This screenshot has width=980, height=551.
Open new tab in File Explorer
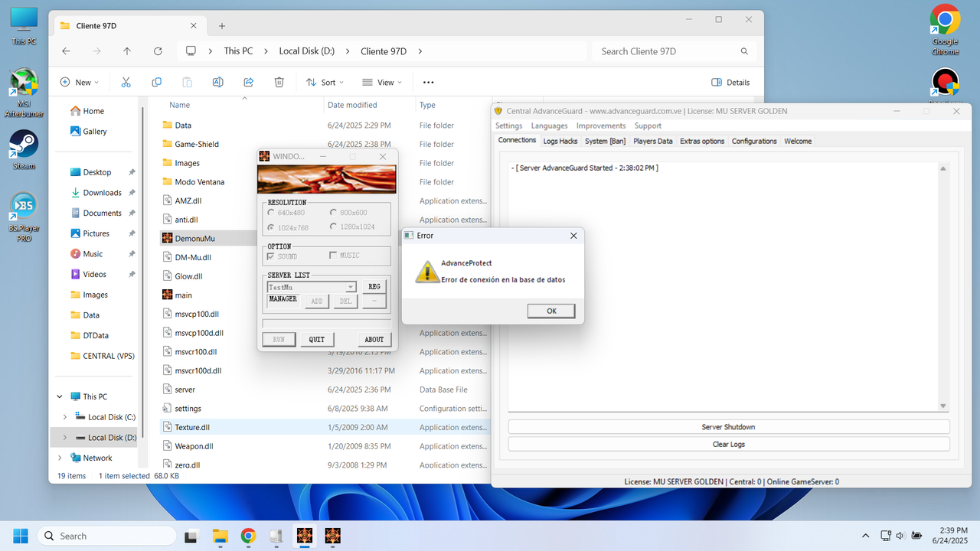click(222, 25)
